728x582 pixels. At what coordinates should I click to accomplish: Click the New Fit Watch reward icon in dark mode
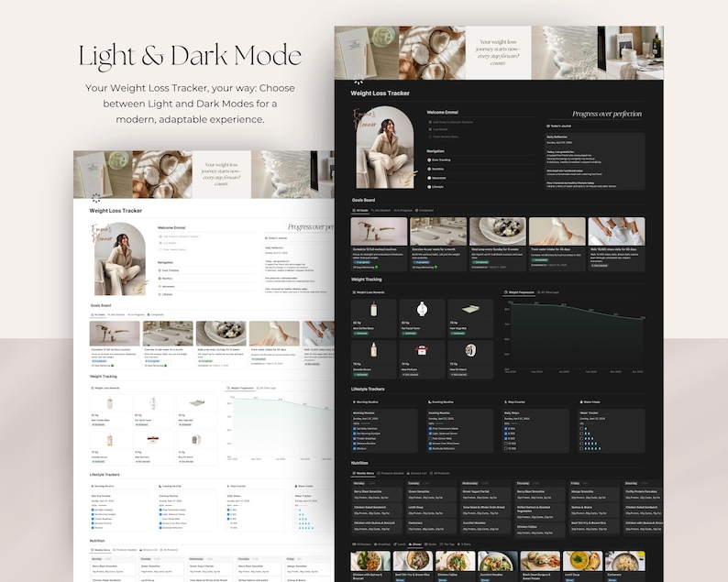click(x=469, y=350)
